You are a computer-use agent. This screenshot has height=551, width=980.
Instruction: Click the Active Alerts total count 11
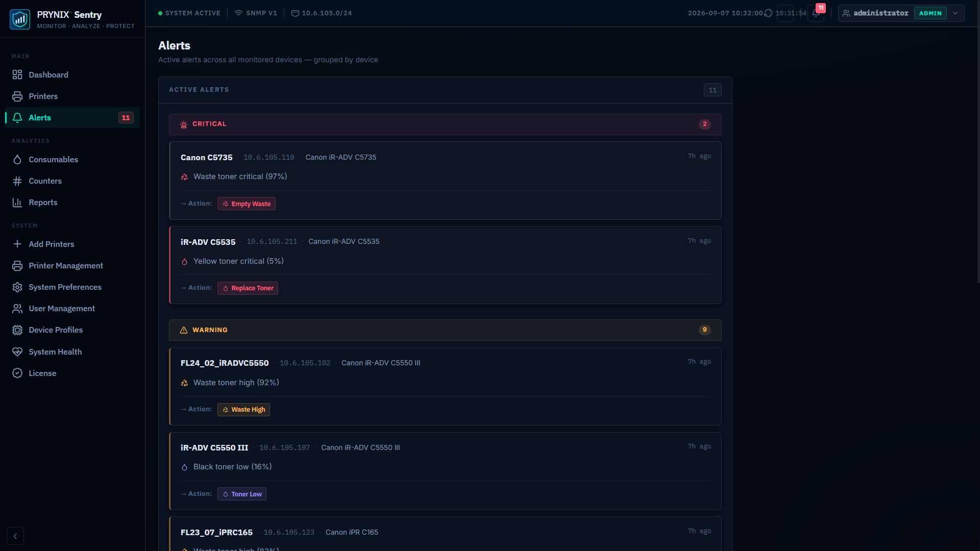pos(713,90)
